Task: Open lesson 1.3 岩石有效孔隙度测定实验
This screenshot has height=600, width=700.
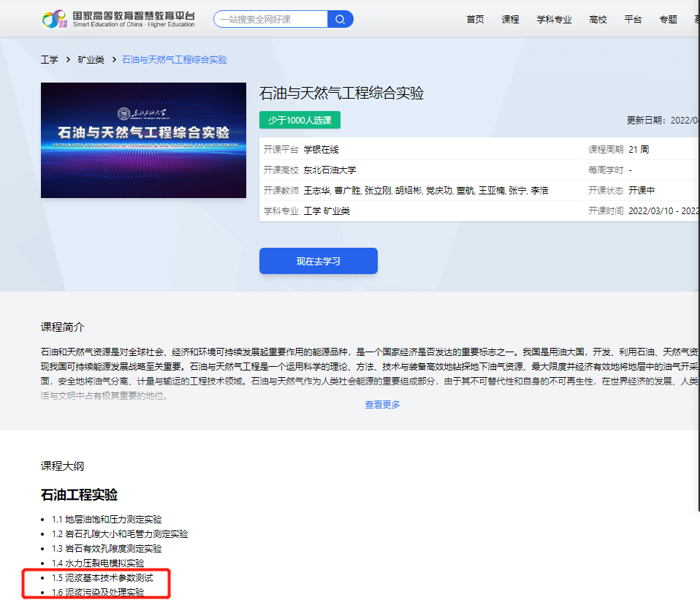Action: (107, 549)
